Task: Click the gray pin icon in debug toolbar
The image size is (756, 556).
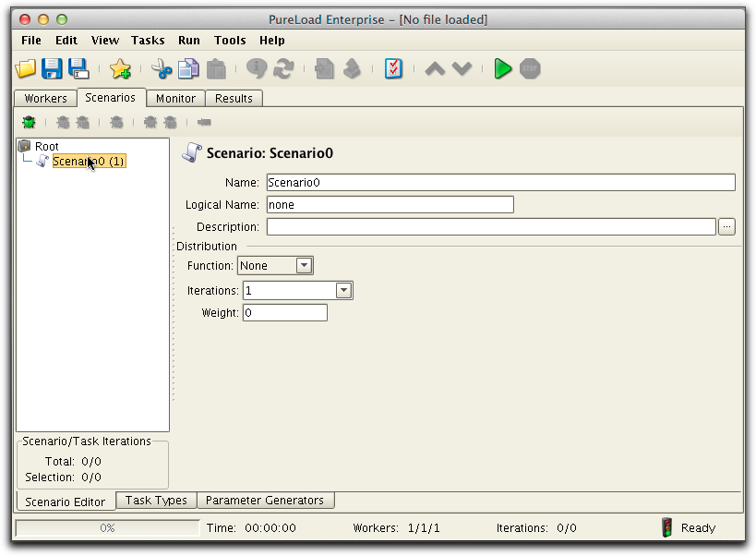Action: 204,122
